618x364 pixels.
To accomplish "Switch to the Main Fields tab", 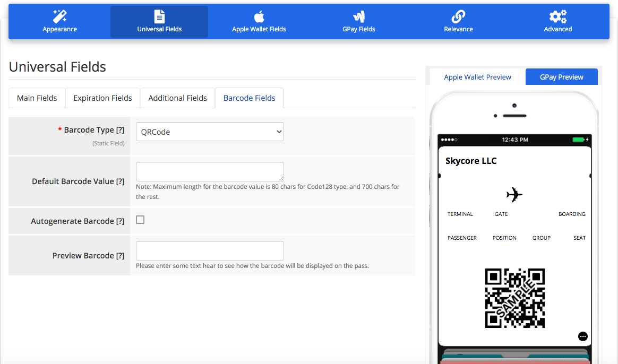I will [37, 98].
